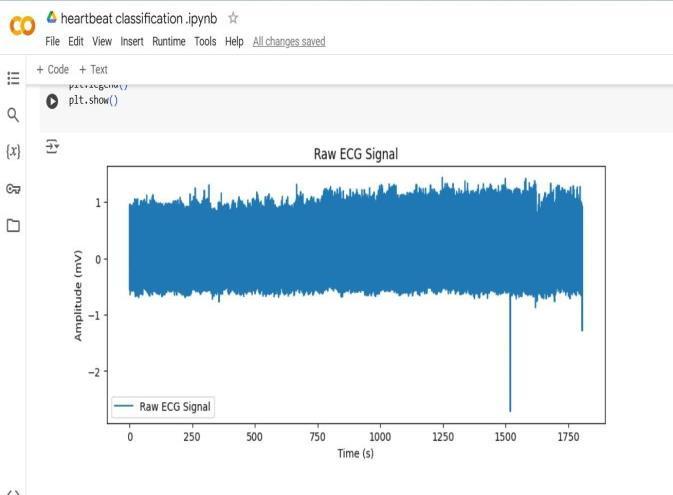
Task: Click the 1500 tick label on x-axis
Action: pos(505,437)
